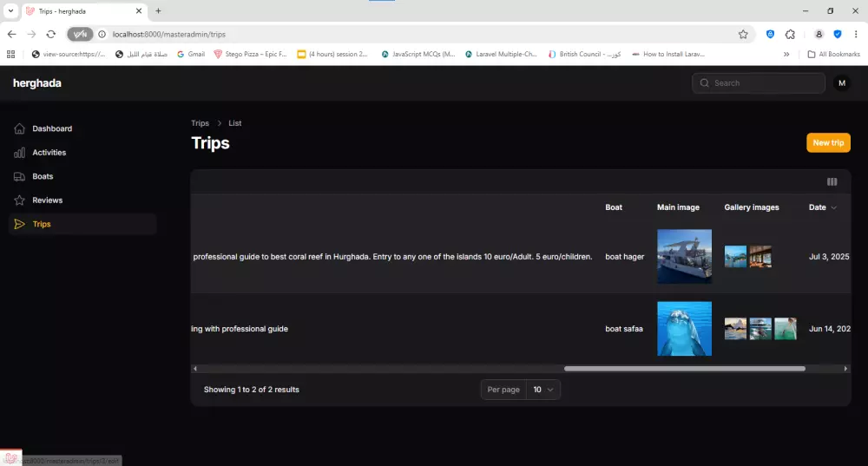Viewport: 868px width, 466px height.
Task: Open the M user avatar menu
Action: pyautogui.click(x=841, y=83)
